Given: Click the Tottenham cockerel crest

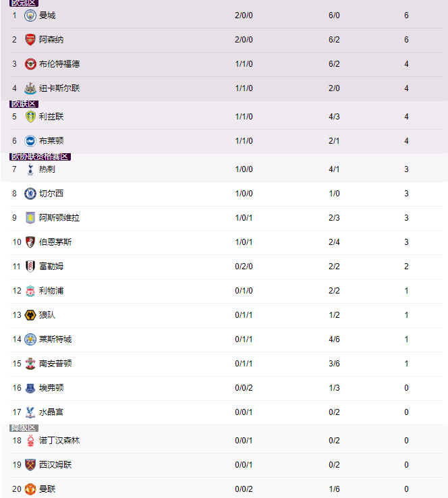Looking at the screenshot, I should point(30,169).
